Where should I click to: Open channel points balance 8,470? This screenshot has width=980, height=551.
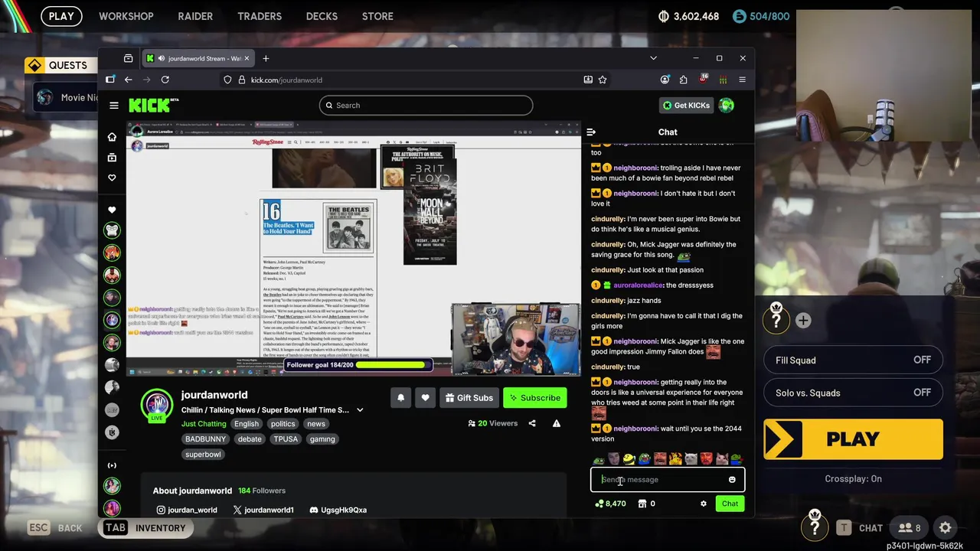pos(610,504)
